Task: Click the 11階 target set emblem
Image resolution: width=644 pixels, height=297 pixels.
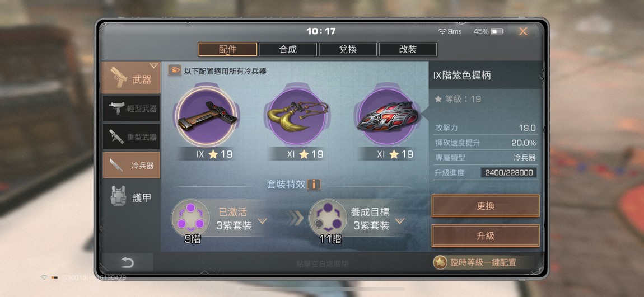Action: point(328,218)
